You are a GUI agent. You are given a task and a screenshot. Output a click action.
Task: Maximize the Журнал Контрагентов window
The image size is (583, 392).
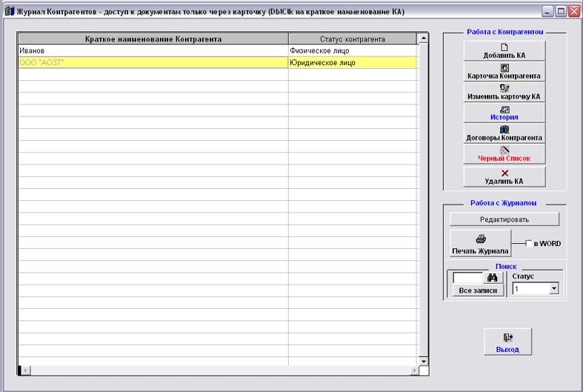pyautogui.click(x=561, y=11)
